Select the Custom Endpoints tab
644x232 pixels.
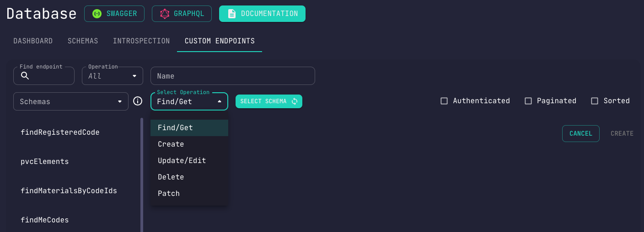[220, 41]
